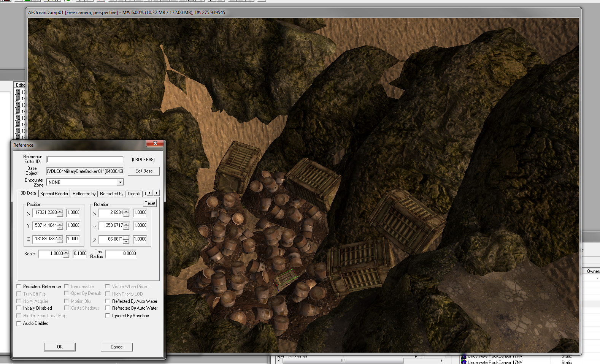Click the form ID text (0BD0EE98)
Image resolution: width=600 pixels, height=364 pixels.
point(143,160)
